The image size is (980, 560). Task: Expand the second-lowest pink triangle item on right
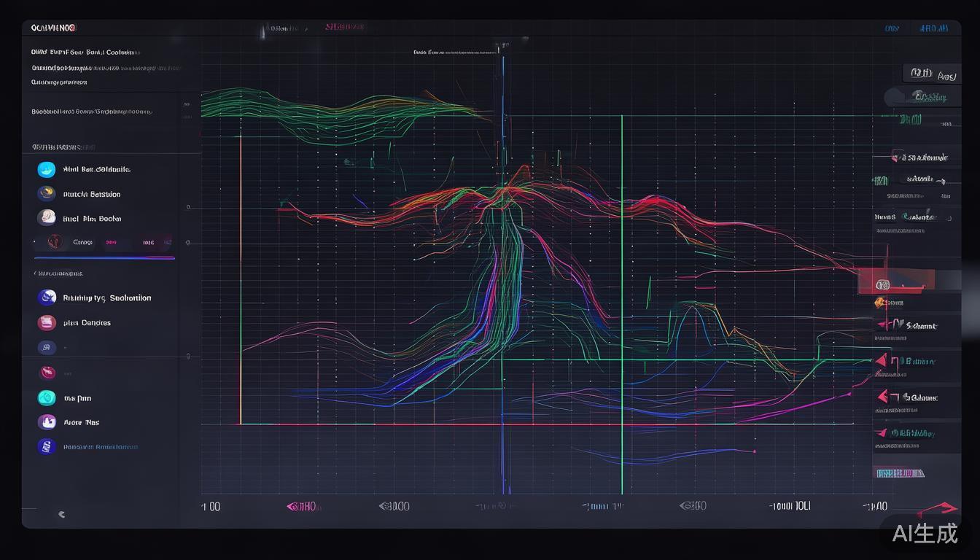point(883,397)
